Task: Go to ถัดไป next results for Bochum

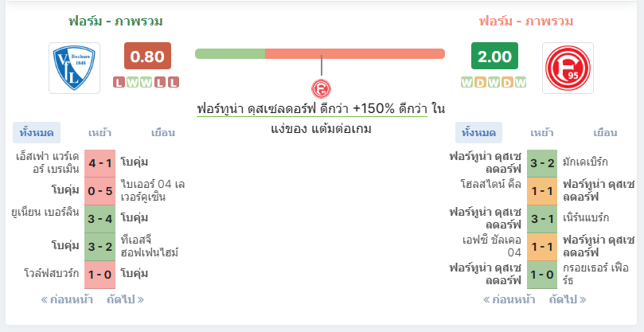Action: tap(125, 299)
